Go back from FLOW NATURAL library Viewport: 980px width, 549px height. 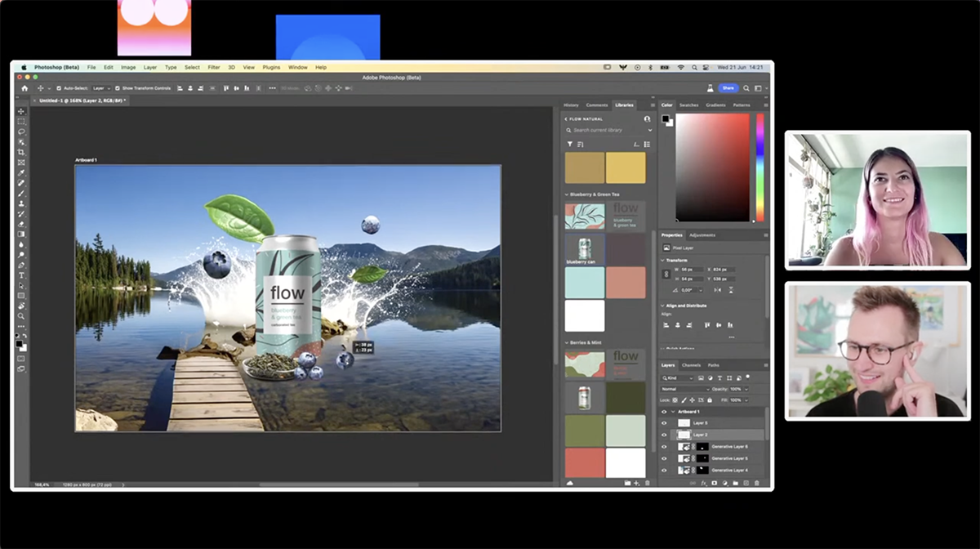coord(566,119)
